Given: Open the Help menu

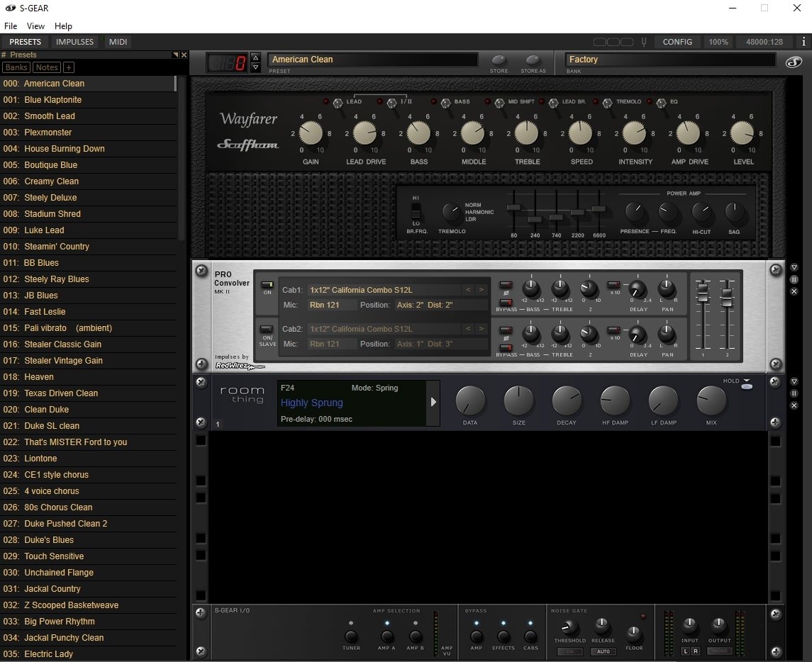Looking at the screenshot, I should 63,26.
